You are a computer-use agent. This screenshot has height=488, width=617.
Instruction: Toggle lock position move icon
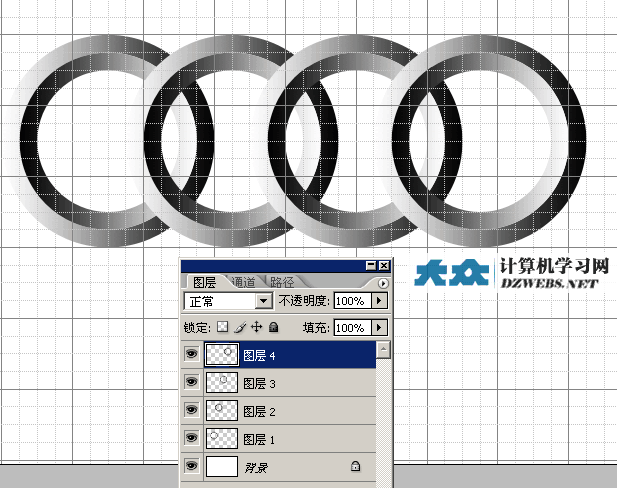click(257, 327)
